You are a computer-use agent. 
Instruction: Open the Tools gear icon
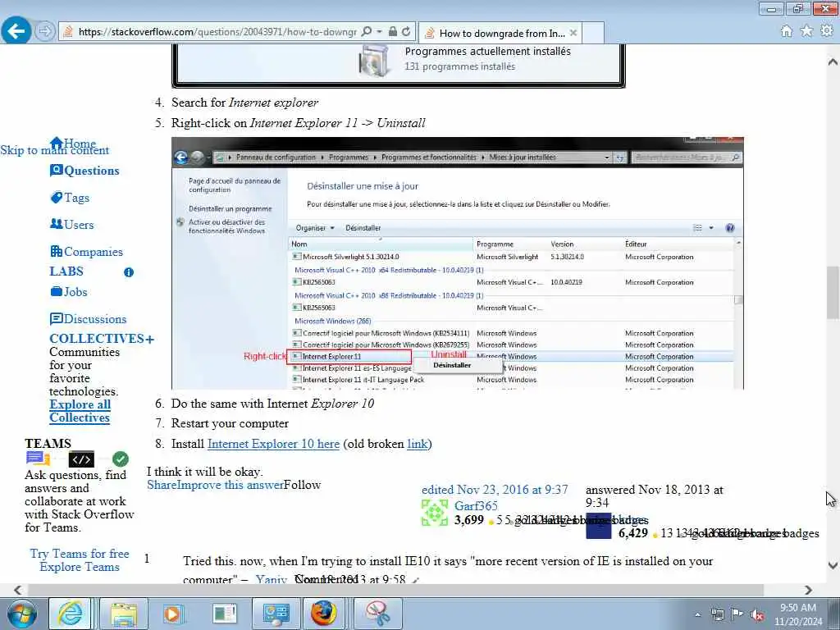click(827, 31)
